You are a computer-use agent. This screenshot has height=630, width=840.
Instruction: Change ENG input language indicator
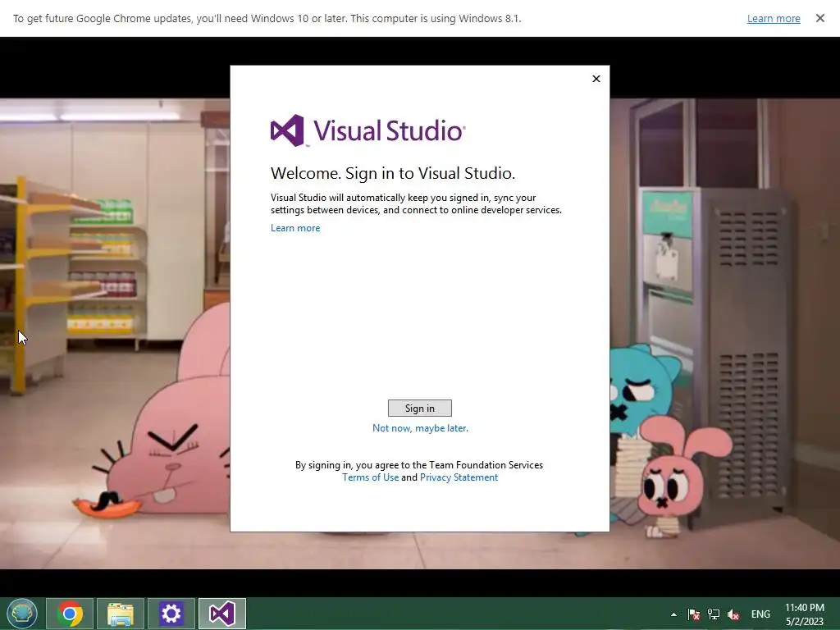(760, 614)
